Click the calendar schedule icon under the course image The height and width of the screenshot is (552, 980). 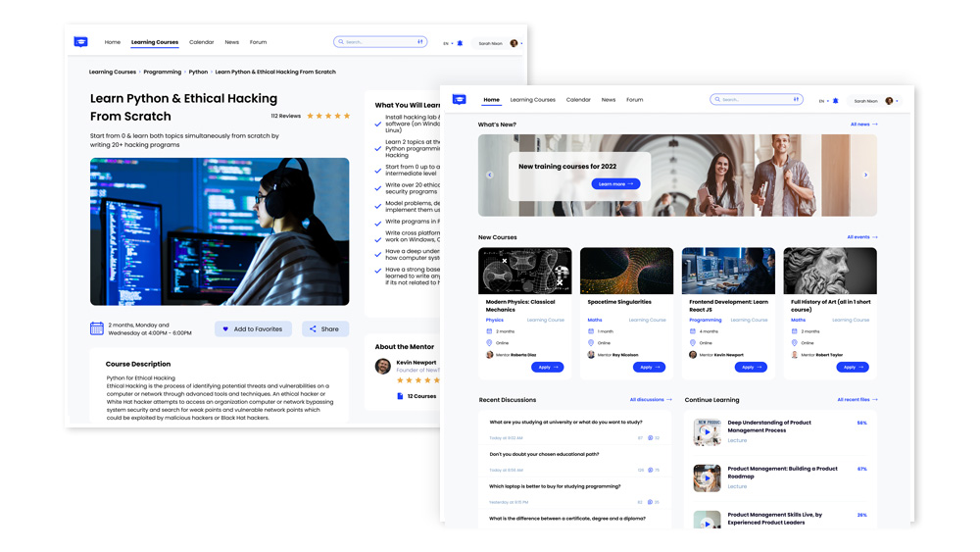tap(97, 328)
